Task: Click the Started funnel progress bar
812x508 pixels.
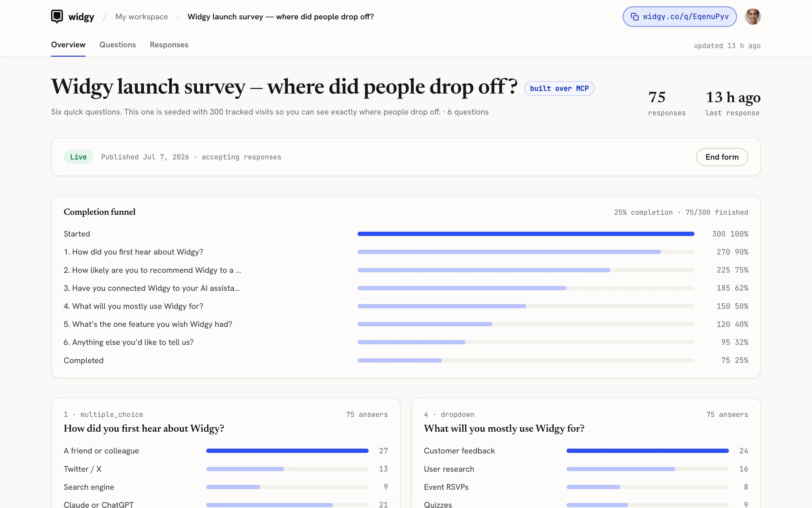Action: [x=526, y=234]
